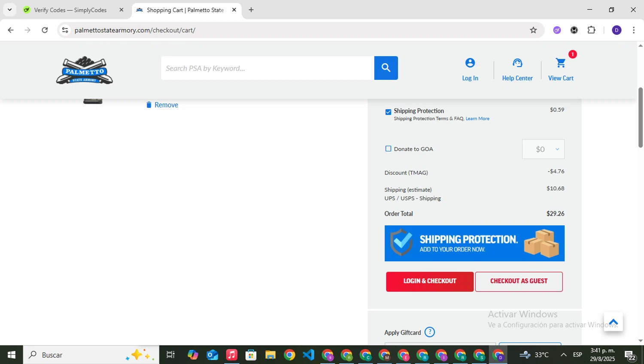Click the Palmetto State Armory logo
Viewport: 644px width, 364px height.
[x=85, y=70]
